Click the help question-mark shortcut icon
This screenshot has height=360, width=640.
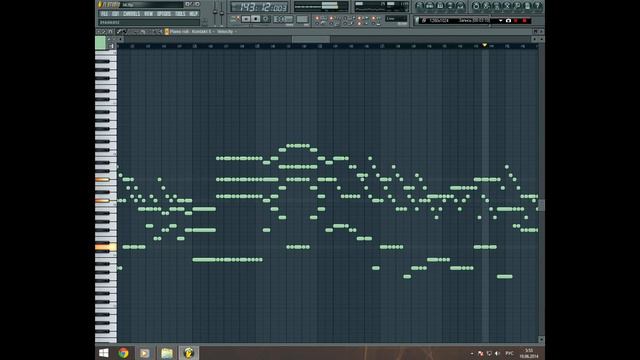538,6
